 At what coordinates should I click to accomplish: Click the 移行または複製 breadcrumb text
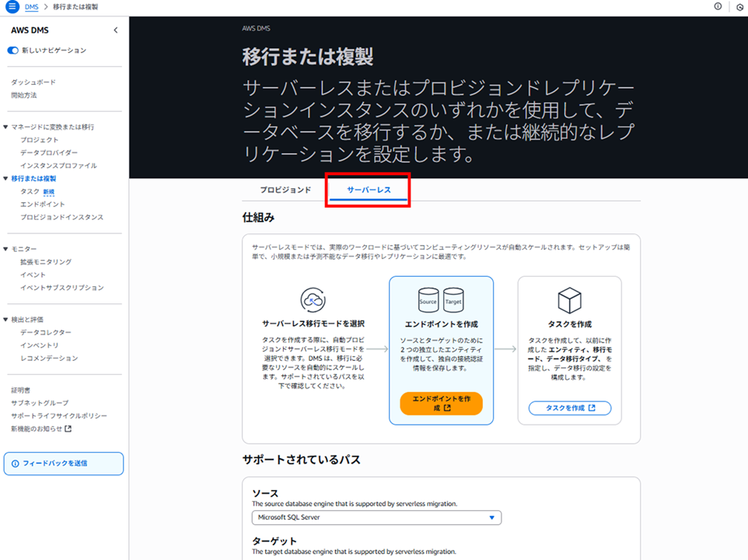(x=75, y=7)
